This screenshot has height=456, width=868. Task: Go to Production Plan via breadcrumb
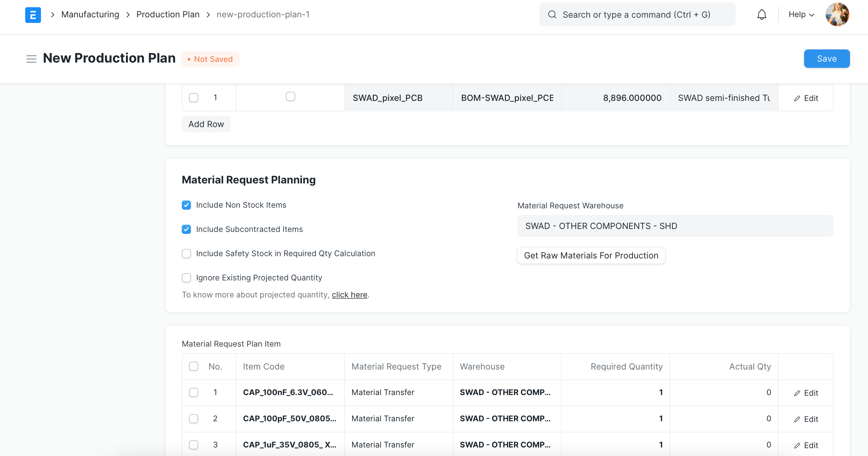click(168, 14)
